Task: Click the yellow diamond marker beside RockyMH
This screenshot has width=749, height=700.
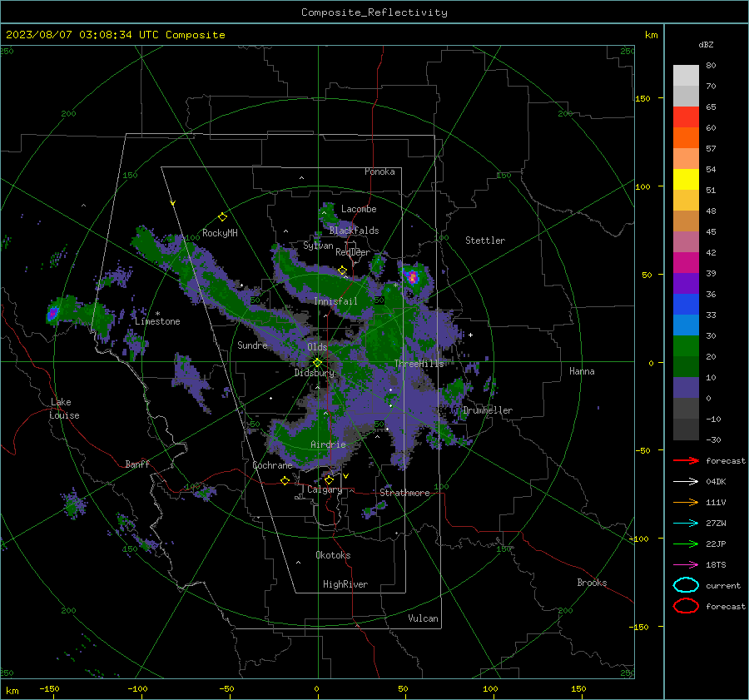Action: pyautogui.click(x=222, y=217)
